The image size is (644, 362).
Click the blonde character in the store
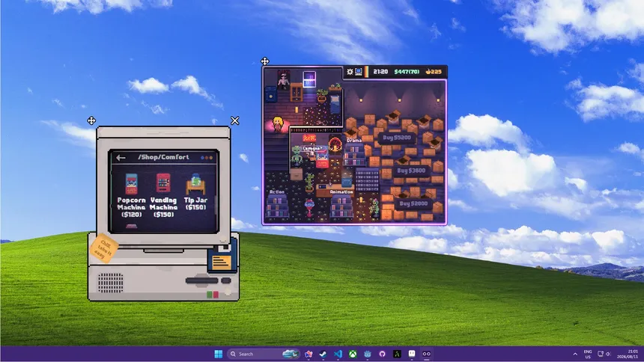pos(278,124)
